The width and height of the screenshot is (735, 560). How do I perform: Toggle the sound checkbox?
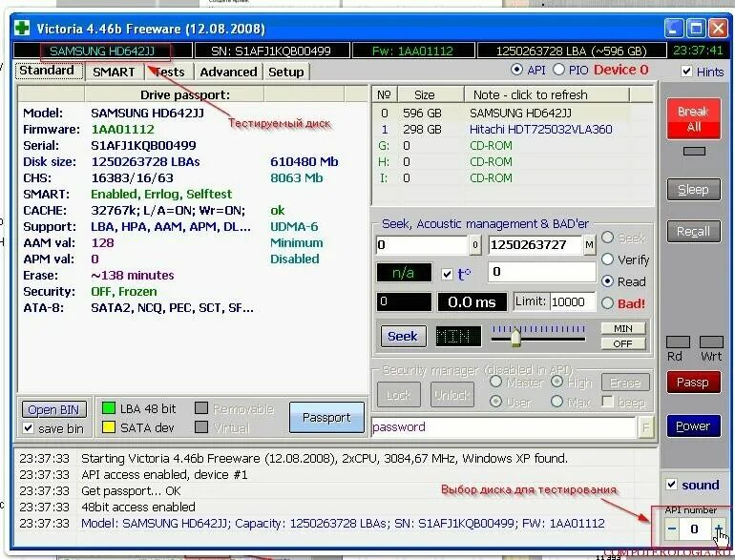(x=672, y=485)
